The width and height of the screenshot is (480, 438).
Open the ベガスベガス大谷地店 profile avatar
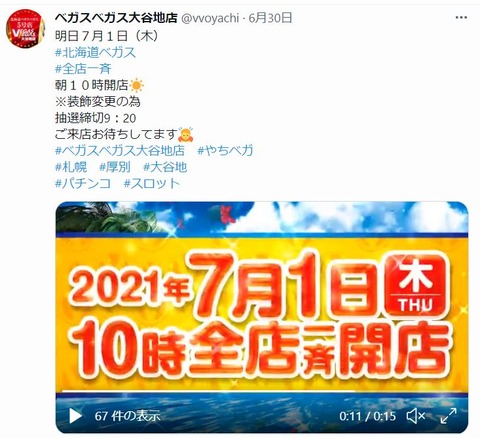(25, 28)
